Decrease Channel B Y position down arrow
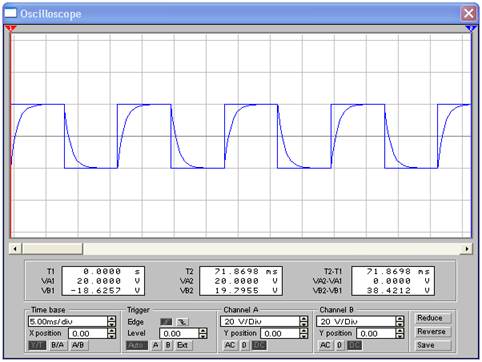The width and height of the screenshot is (482, 362). 400,336
